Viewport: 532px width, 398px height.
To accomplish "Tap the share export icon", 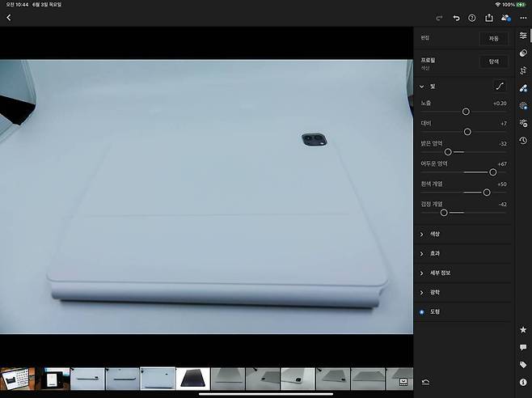I will [x=489, y=17].
